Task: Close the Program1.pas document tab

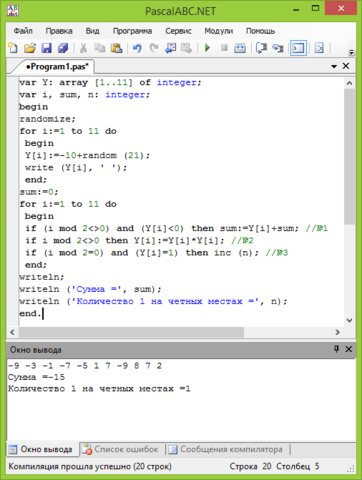Action: pos(346,66)
